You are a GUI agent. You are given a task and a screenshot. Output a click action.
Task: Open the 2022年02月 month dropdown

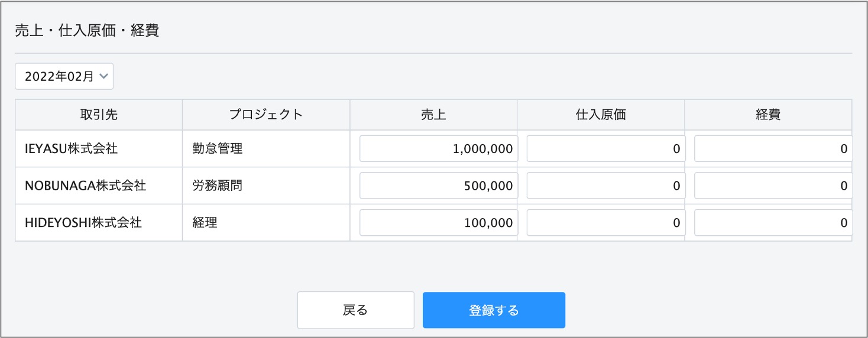pyautogui.click(x=64, y=76)
